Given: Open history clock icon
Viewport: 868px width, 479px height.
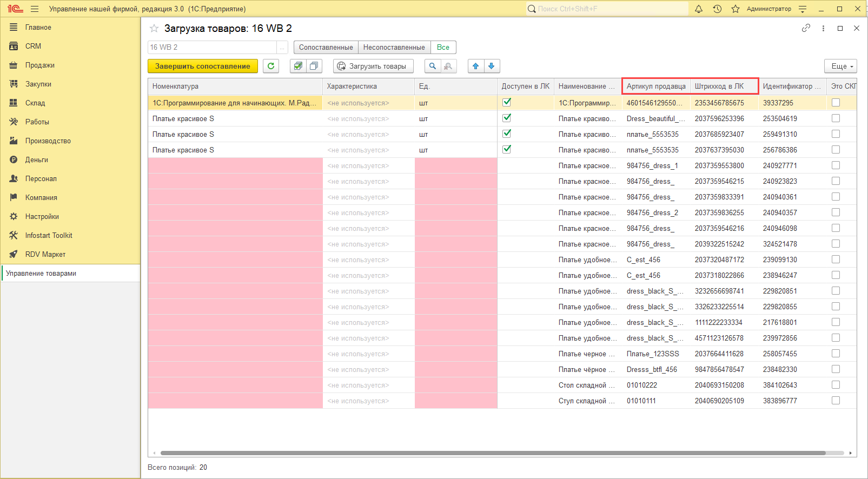Looking at the screenshot, I should pyautogui.click(x=717, y=9).
